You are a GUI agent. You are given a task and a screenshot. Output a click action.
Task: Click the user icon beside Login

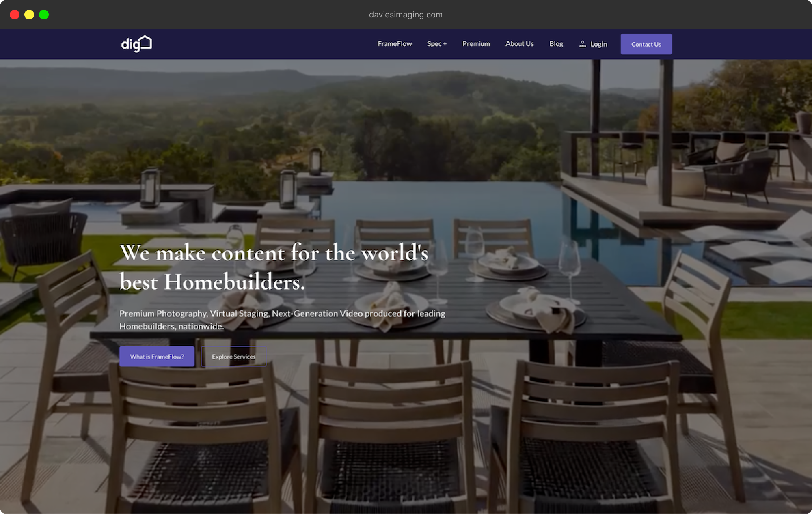583,44
